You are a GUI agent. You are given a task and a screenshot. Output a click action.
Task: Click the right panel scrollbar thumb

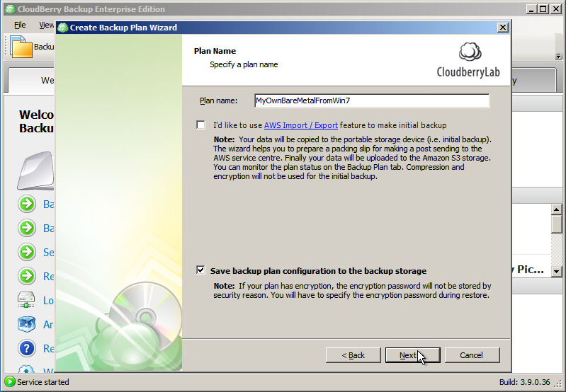pos(557,224)
